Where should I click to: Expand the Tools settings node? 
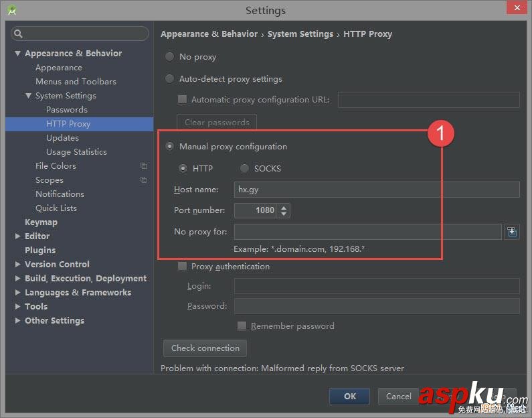pos(17,306)
